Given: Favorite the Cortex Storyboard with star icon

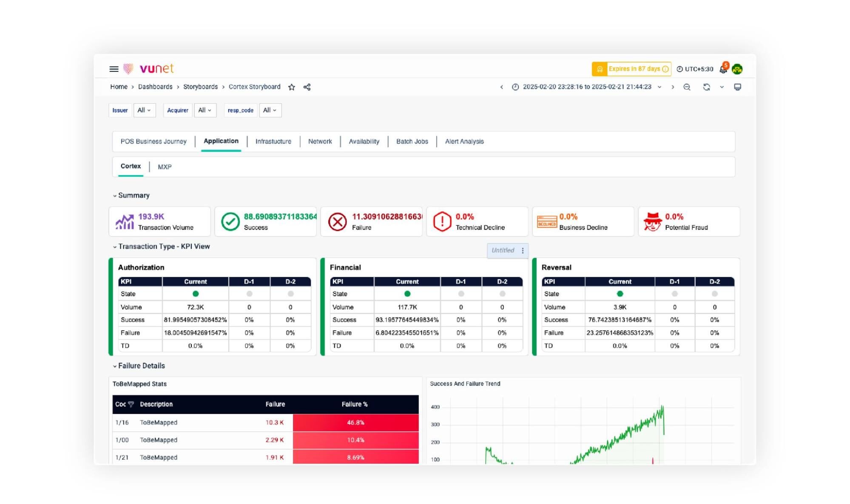Looking at the screenshot, I should 291,87.
